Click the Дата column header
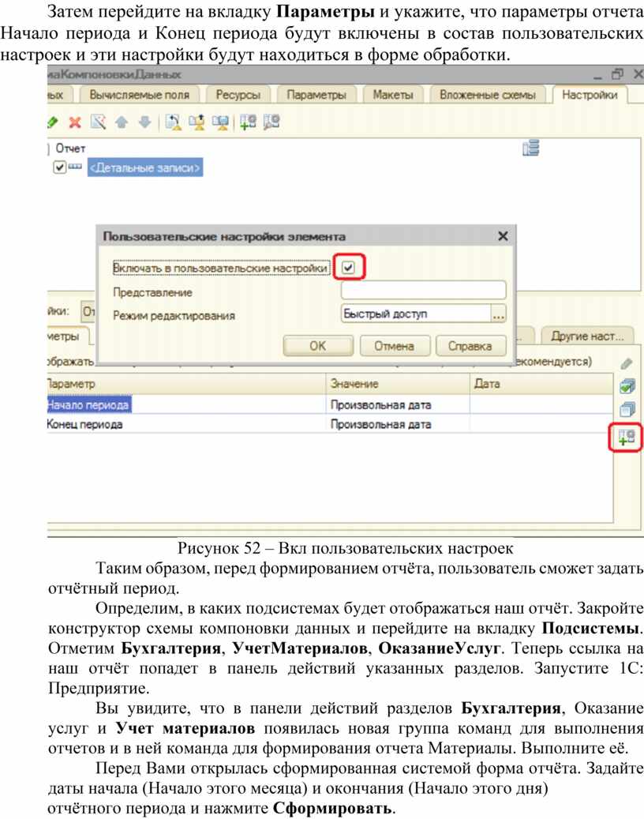The image size is (644, 819). 541,384
